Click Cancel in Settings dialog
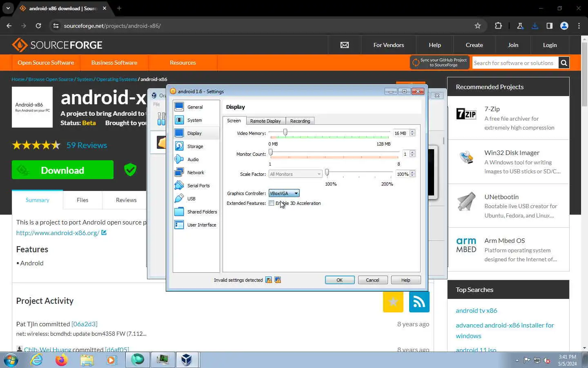The width and height of the screenshot is (588, 368). pyautogui.click(x=372, y=280)
